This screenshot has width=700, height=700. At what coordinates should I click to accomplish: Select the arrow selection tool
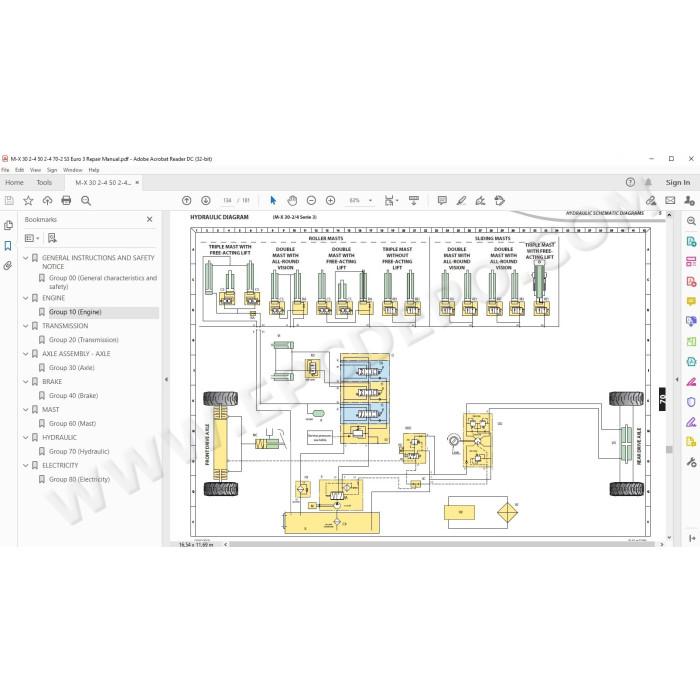click(x=273, y=200)
